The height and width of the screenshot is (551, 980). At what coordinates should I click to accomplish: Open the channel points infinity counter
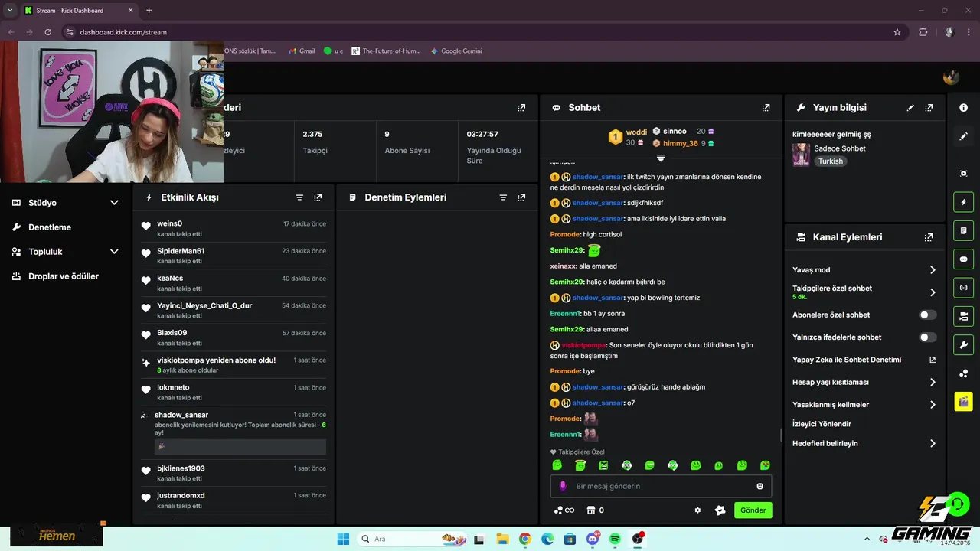coord(563,510)
